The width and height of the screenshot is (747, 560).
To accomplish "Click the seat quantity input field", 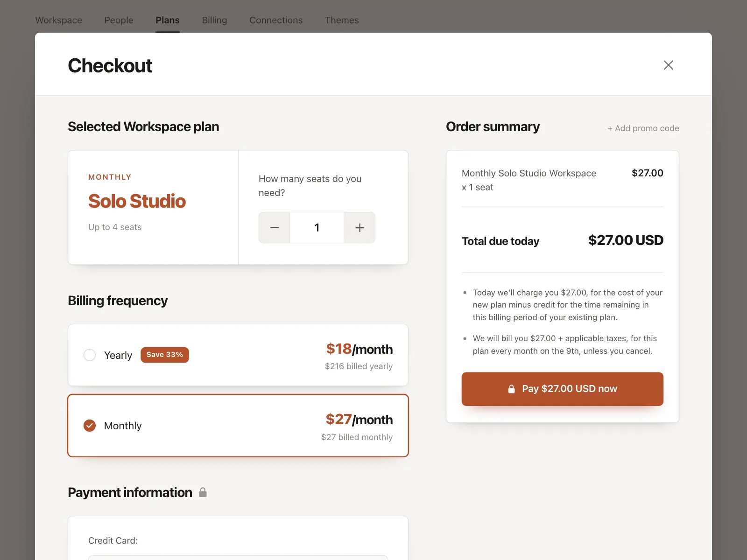I will point(317,228).
